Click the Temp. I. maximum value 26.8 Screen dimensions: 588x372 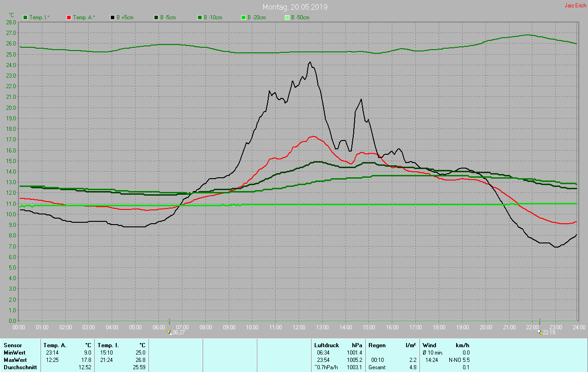tap(141, 360)
